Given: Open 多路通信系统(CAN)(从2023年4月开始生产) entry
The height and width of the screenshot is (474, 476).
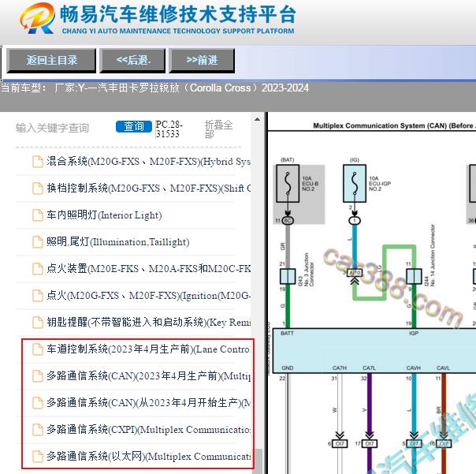Looking at the screenshot, I should (148, 402).
